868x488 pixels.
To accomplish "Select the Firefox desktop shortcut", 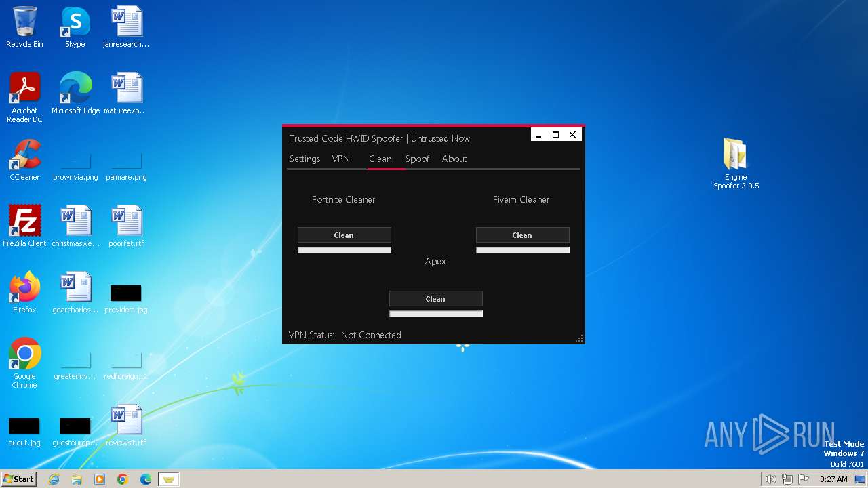I will click(24, 293).
